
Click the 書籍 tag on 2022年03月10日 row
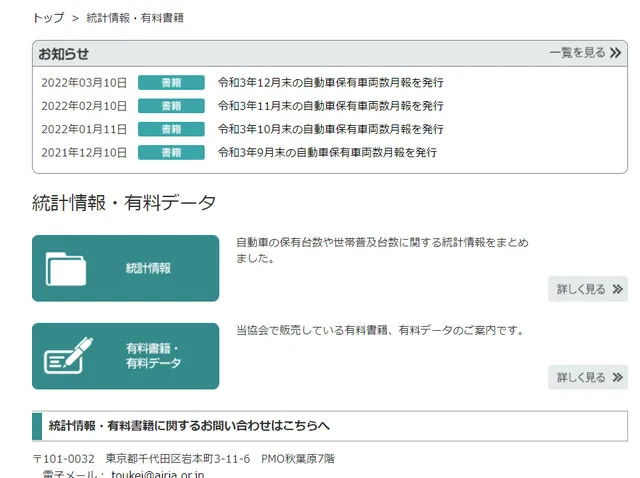click(x=171, y=82)
